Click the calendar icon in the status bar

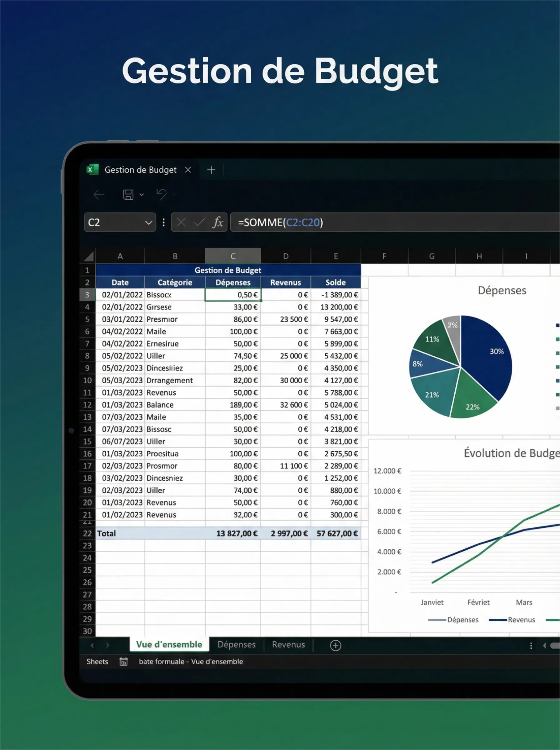[123, 661]
